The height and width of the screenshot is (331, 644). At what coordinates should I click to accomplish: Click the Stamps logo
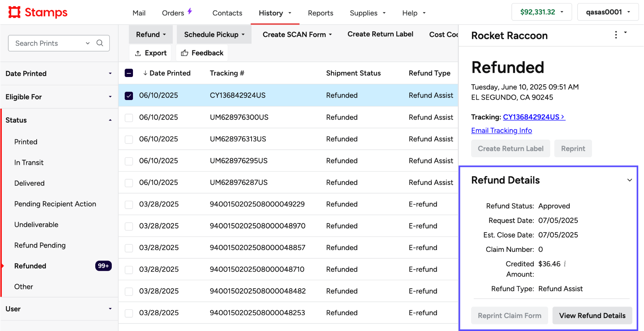pyautogui.click(x=37, y=12)
